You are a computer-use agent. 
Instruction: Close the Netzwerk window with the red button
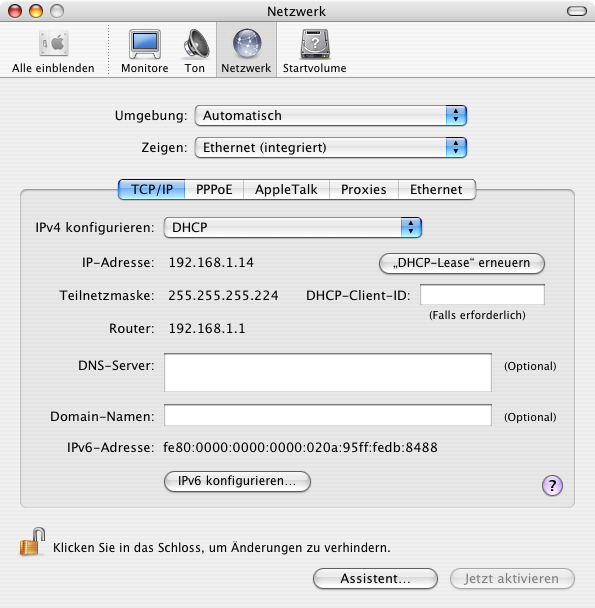click(x=15, y=11)
